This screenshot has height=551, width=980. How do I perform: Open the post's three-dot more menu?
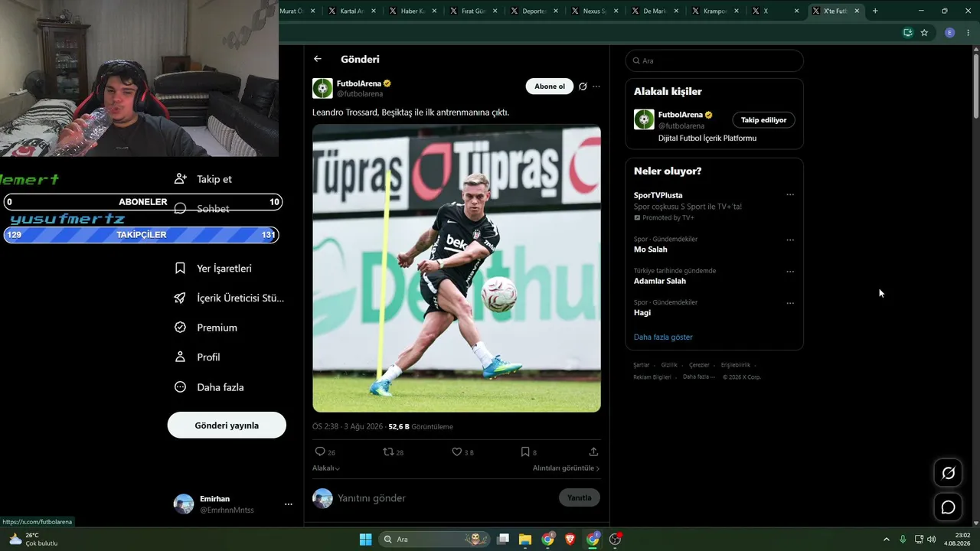596,86
